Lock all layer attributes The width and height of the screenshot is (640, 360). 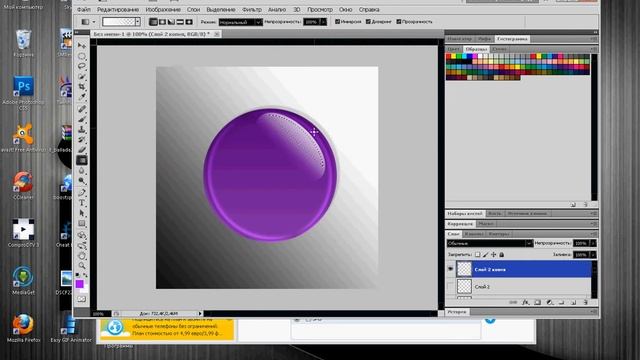click(x=502, y=254)
